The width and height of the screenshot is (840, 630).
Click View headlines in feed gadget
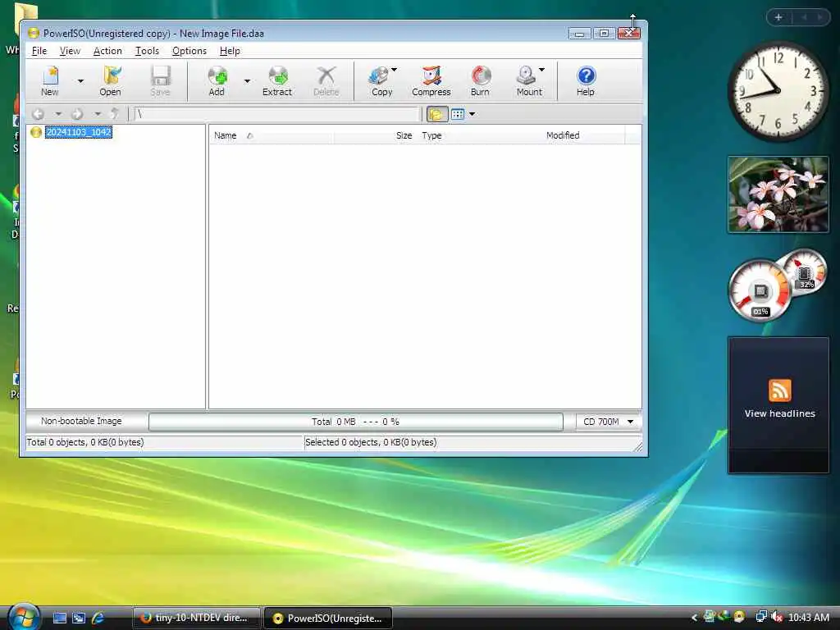[x=779, y=413]
